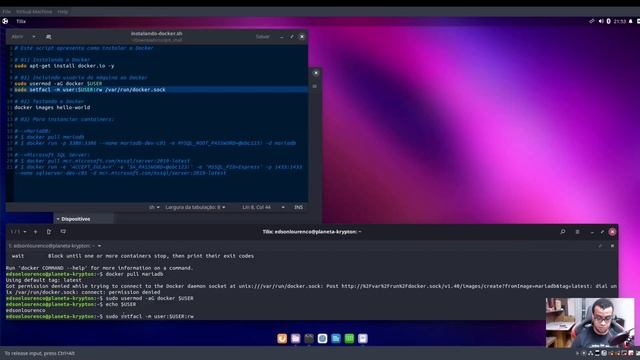640x360 pixels.
Task: Click the Abrir button in text editor
Action: click(x=17, y=37)
